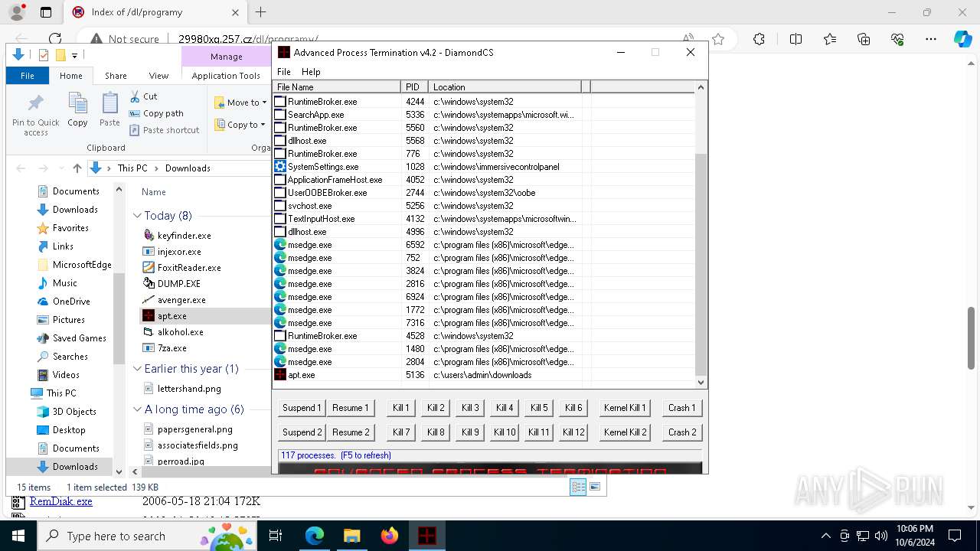Sort process list by PID column
This screenshot has width=980, height=551.
tap(414, 87)
